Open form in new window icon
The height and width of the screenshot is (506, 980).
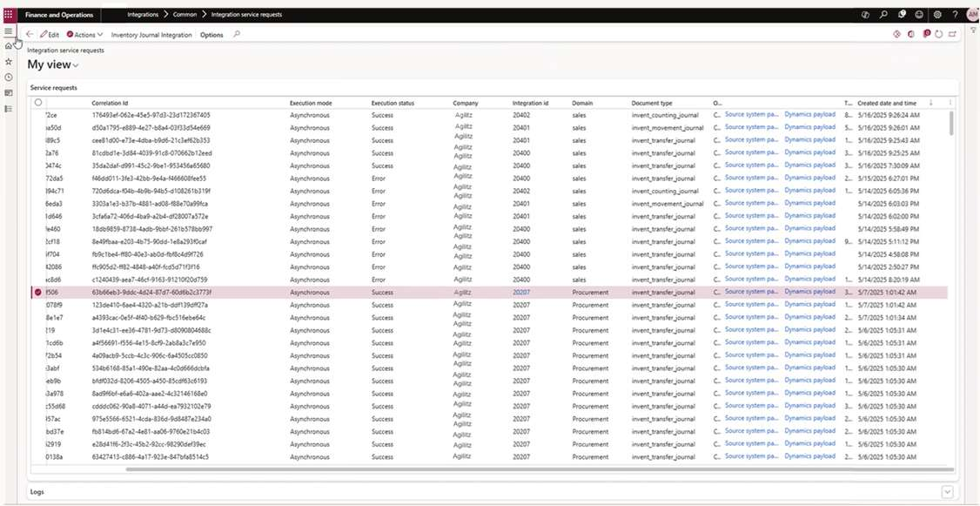[x=952, y=34]
